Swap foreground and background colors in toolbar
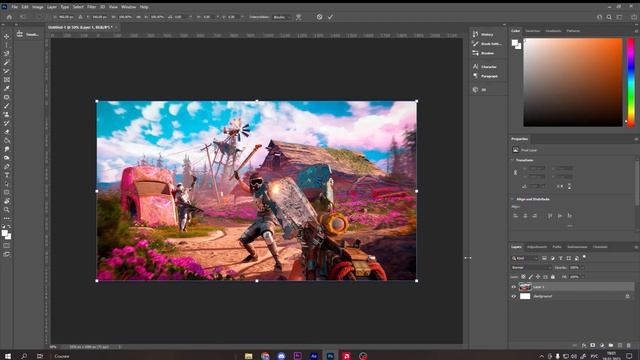 click(x=9, y=227)
